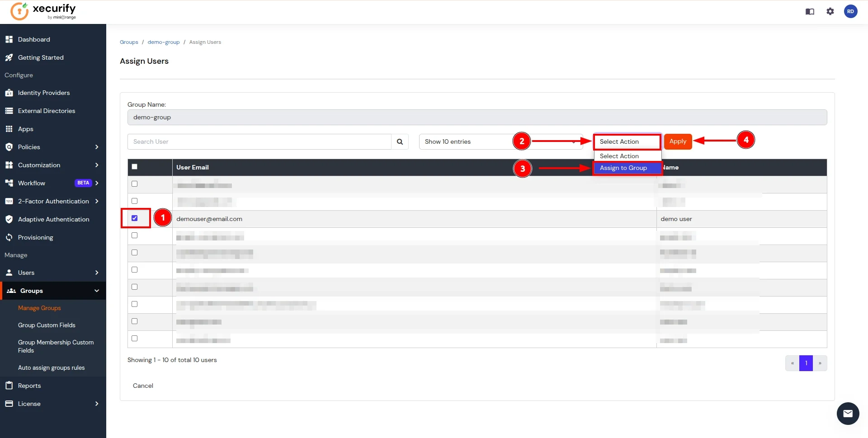Image resolution: width=868 pixels, height=438 pixels.
Task: Open the Show 10 entries dropdown
Action: coord(497,141)
